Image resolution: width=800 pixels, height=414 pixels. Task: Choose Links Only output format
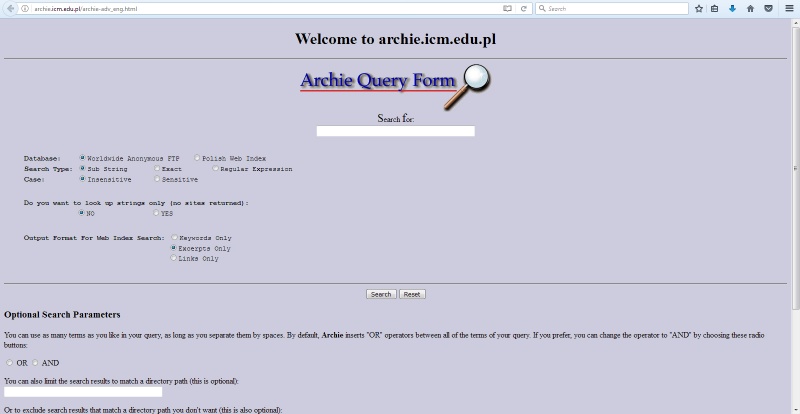pos(174,258)
